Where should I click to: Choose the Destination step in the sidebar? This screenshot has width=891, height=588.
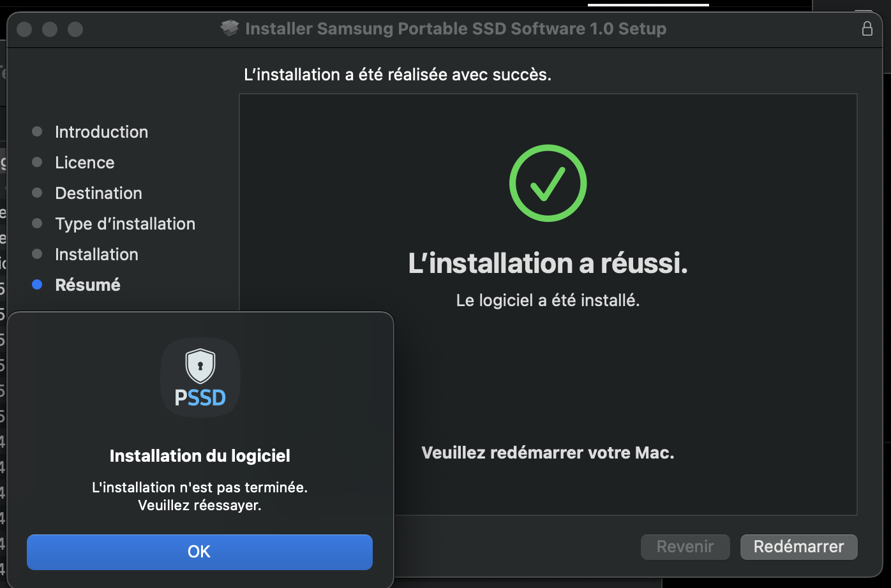tap(98, 193)
